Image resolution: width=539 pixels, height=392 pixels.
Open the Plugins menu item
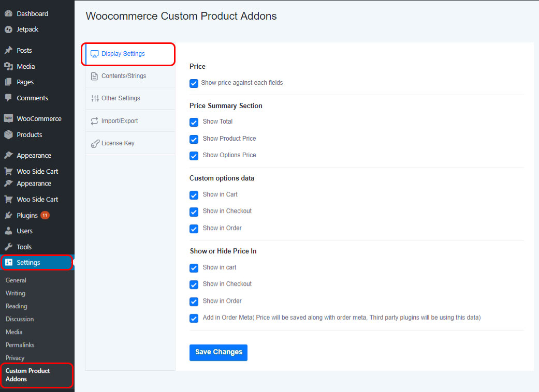pyautogui.click(x=37, y=215)
